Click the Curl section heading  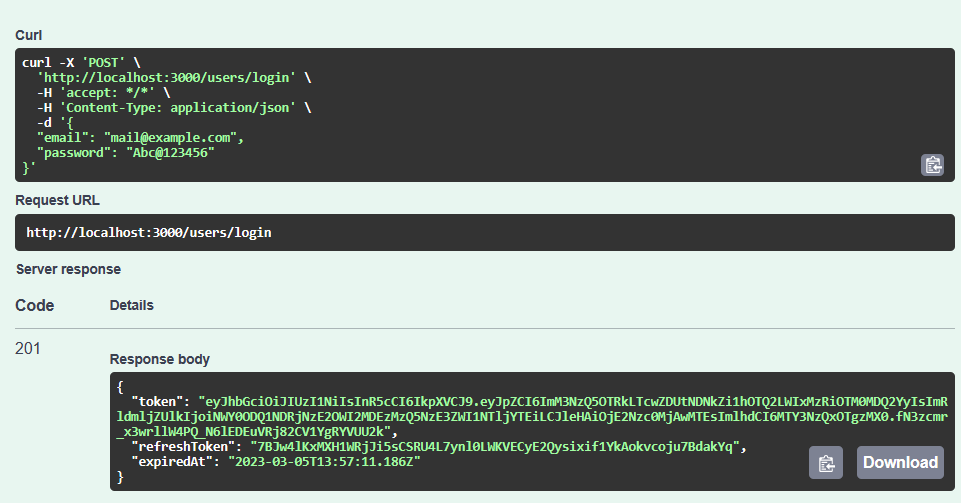coord(28,35)
